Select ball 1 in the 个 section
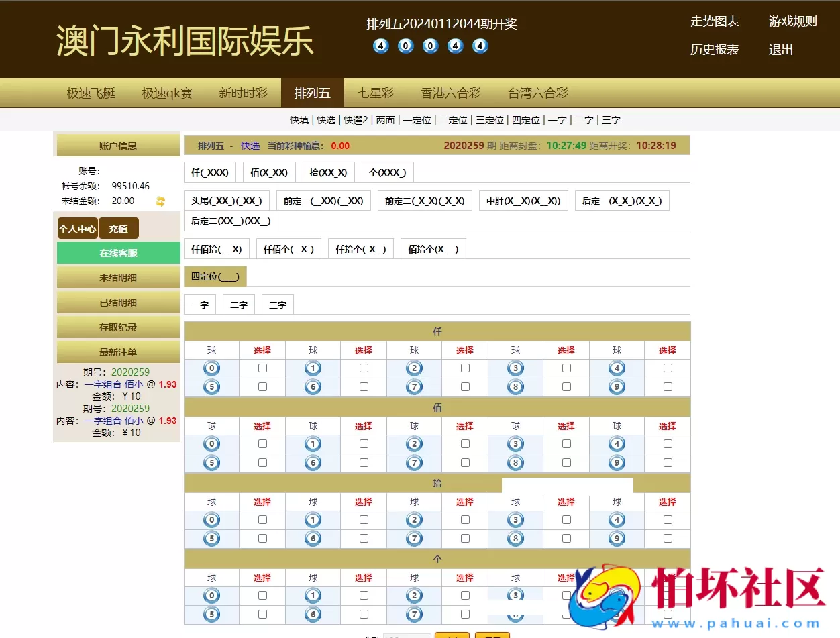The width and height of the screenshot is (840, 638). click(x=313, y=595)
